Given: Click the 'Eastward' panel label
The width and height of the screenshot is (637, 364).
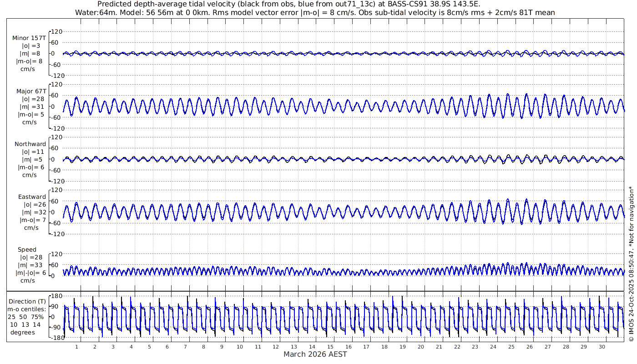Looking at the screenshot, I should coord(32,197).
